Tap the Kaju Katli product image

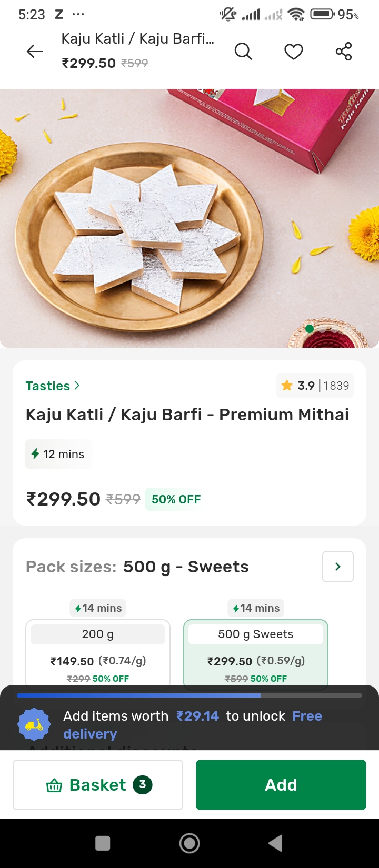[x=189, y=218]
